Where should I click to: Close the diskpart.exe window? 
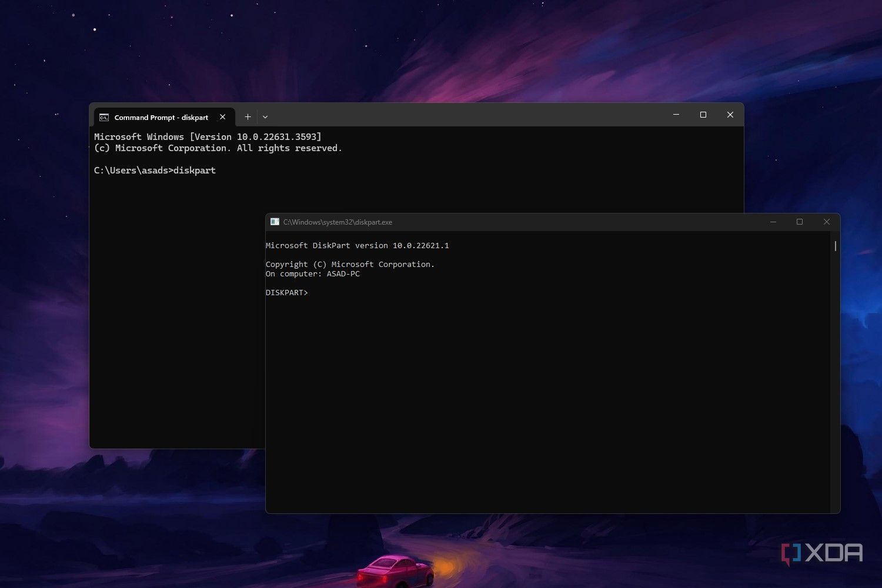(827, 222)
